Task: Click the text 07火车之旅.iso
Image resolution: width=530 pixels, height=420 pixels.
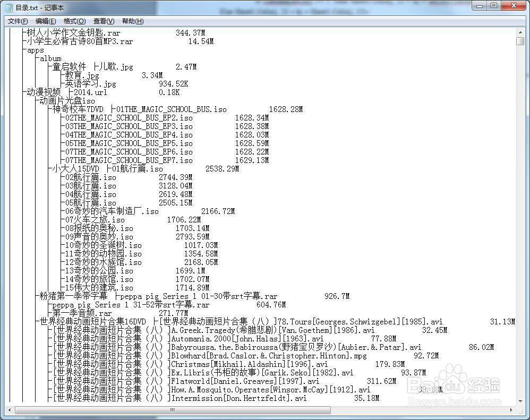Action: [x=95, y=220]
